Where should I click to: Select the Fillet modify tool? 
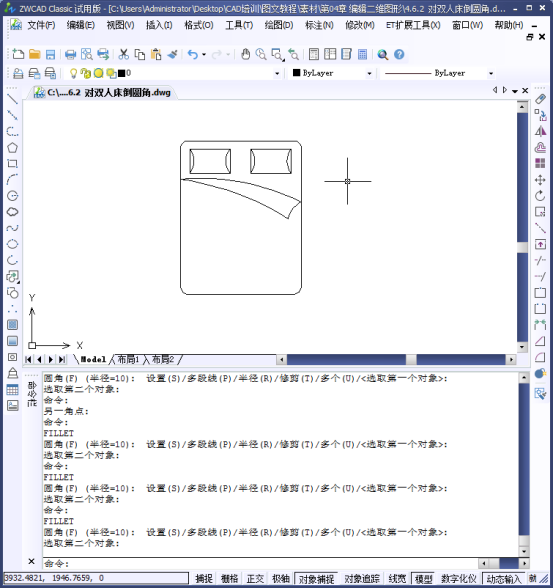click(x=540, y=357)
